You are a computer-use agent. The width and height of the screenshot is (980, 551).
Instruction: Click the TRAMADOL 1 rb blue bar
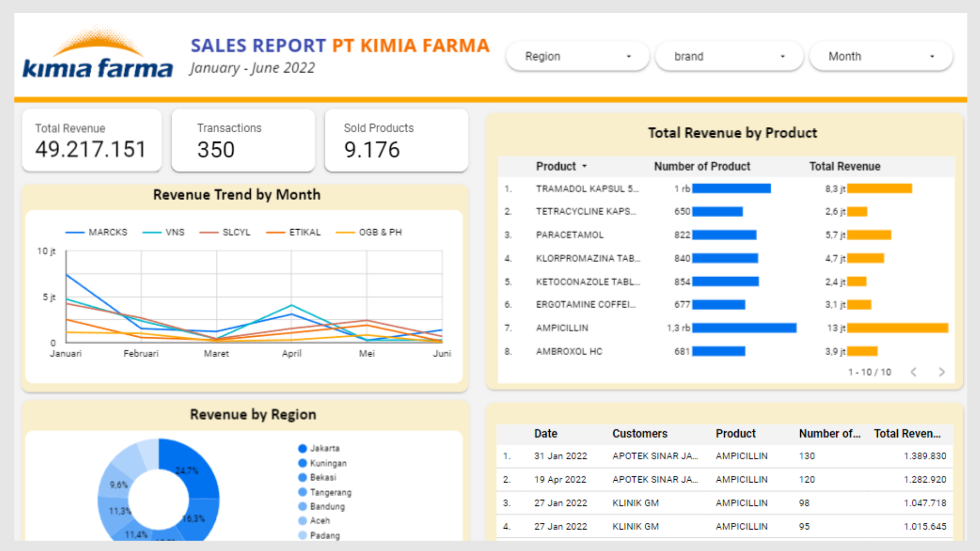point(731,189)
